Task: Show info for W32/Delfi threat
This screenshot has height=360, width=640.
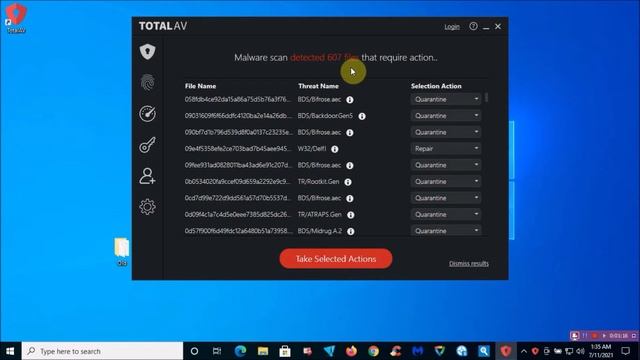Action: point(335,149)
